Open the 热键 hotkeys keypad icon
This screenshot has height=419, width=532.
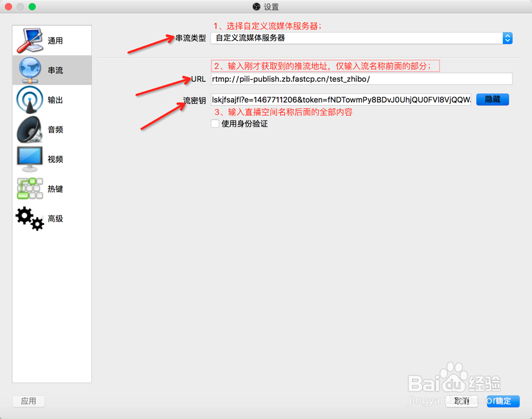(30, 188)
